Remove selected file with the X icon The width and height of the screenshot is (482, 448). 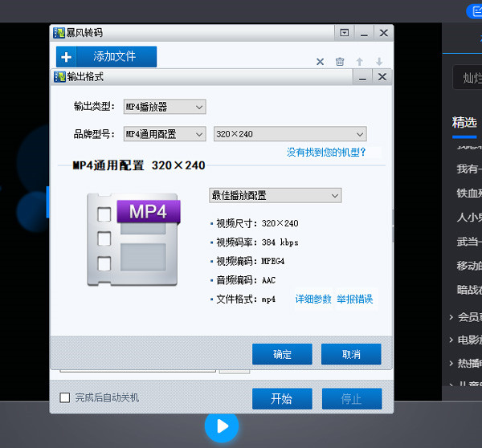pyautogui.click(x=320, y=62)
